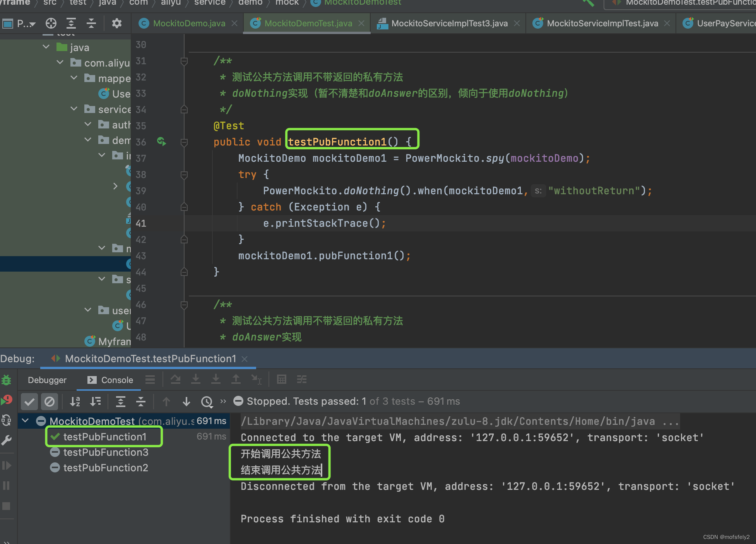Switch to MockitoDemo.java tab

[189, 24]
